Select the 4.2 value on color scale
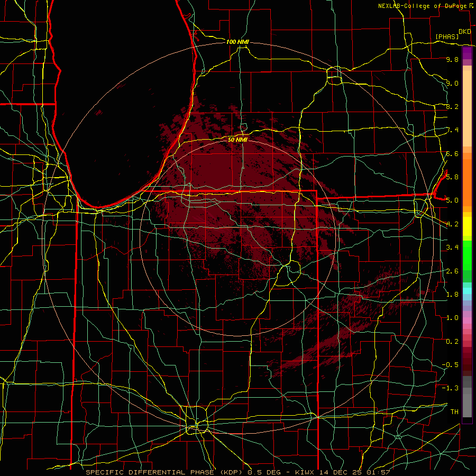This screenshot has height=476, width=476. [452, 224]
